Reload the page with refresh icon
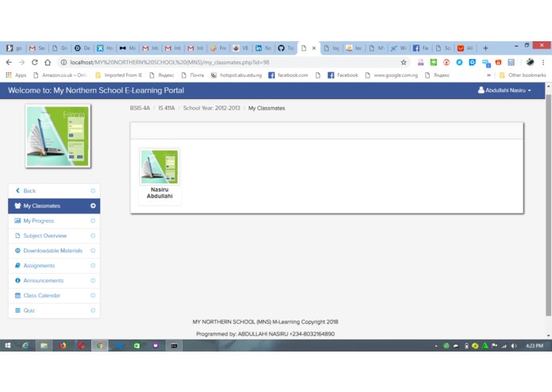 pyautogui.click(x=34, y=62)
